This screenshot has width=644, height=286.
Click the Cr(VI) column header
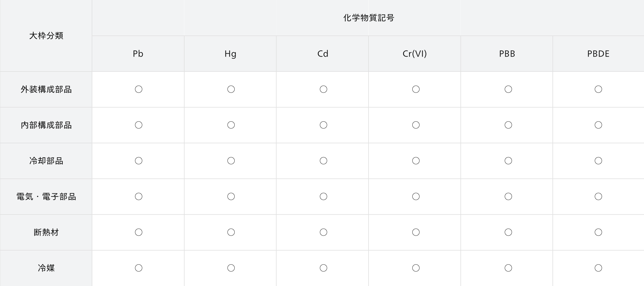415,54
